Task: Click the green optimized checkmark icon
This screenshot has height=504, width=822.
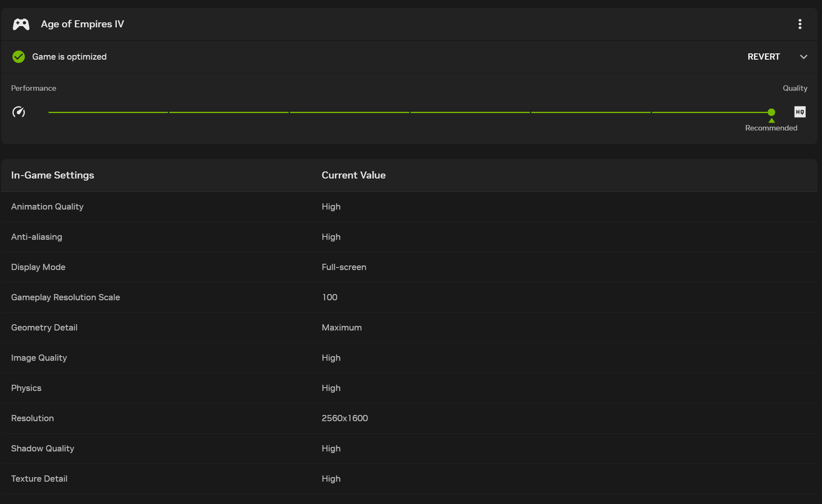Action: point(19,57)
